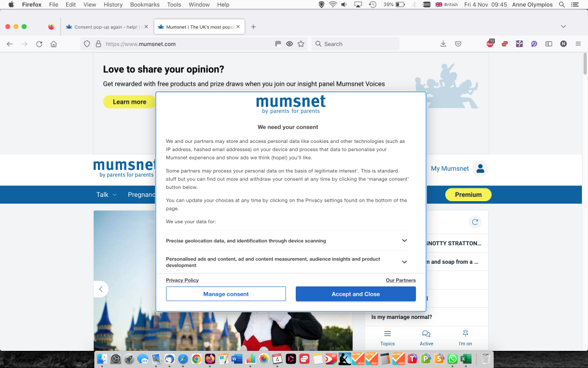Open the Talk dropdown menu on Mumsnet
Viewport: 588px width, 368px height.
(105, 194)
